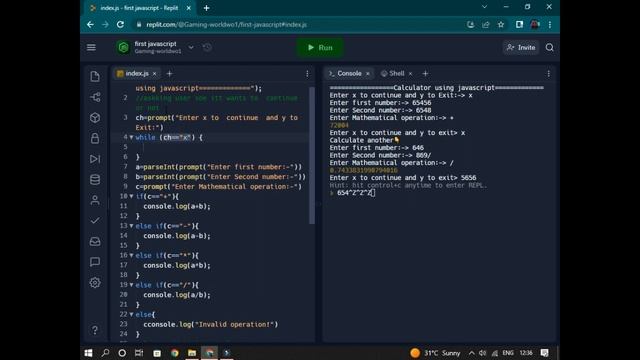This screenshot has width=640, height=360.
Task: Open the Chrome three-dot menu
Action: tap(550, 24)
